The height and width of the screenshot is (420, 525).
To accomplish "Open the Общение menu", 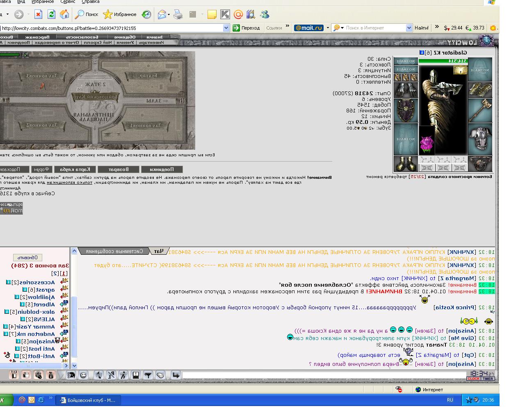I will point(125,37).
